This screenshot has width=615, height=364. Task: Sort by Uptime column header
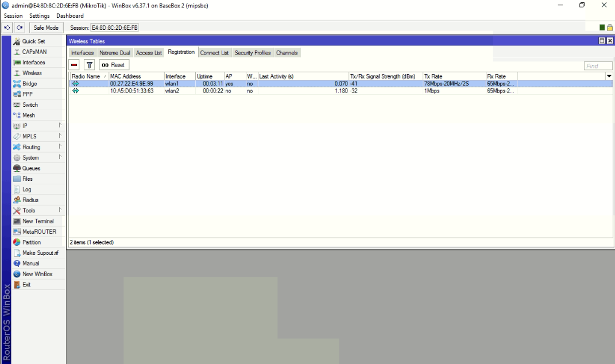(210, 76)
